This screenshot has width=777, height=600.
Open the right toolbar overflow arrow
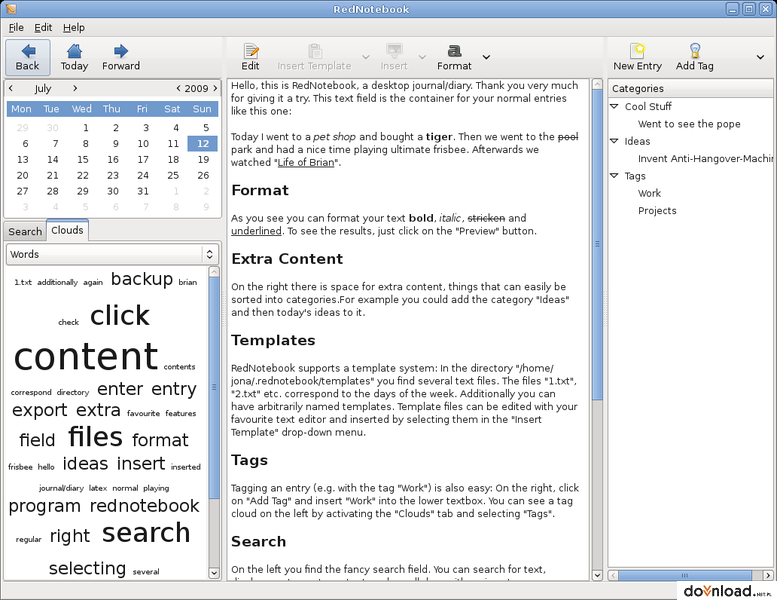760,57
